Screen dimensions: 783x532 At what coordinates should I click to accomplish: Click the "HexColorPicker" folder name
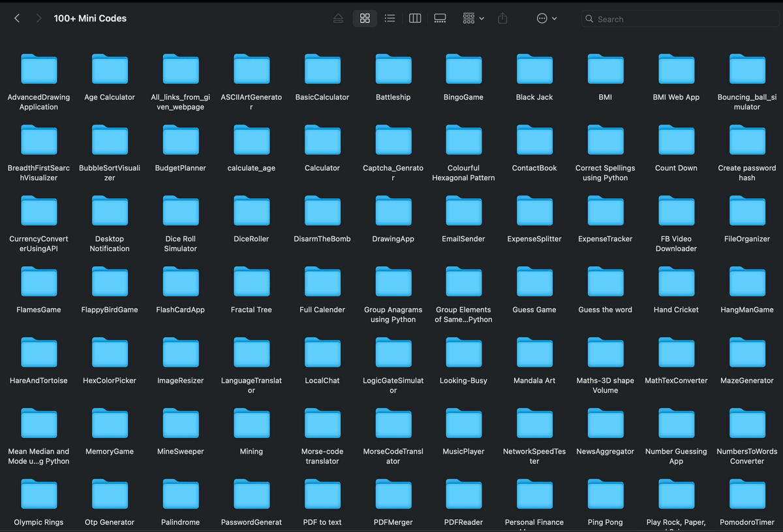[x=110, y=381]
